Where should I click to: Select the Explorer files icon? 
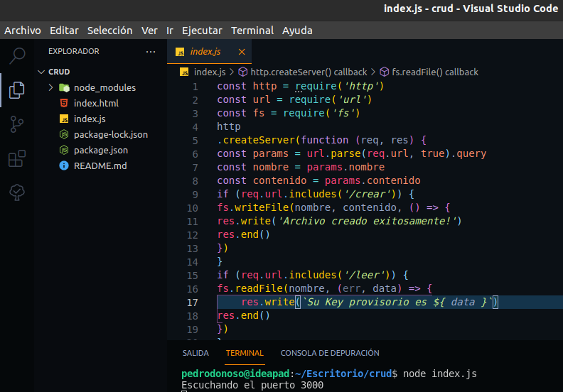[17, 90]
